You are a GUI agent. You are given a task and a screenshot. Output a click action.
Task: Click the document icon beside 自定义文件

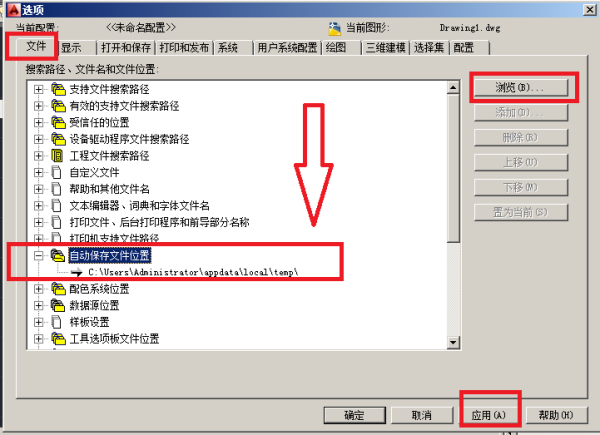57,173
